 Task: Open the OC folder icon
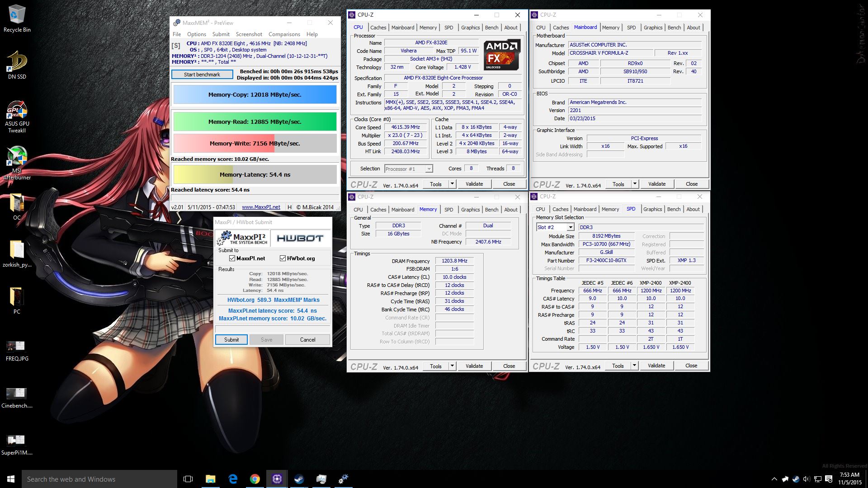click(x=17, y=207)
